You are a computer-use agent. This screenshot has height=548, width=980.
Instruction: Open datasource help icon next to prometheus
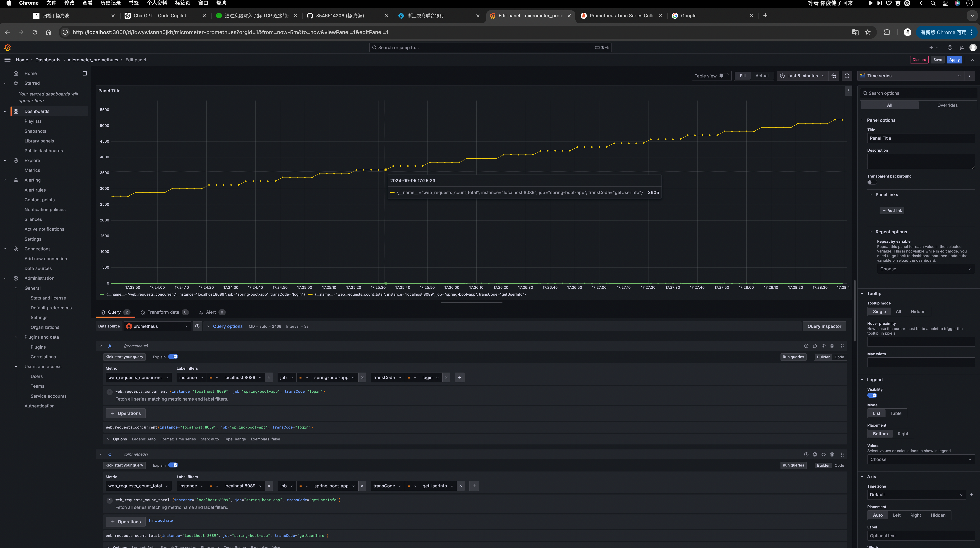click(x=197, y=326)
